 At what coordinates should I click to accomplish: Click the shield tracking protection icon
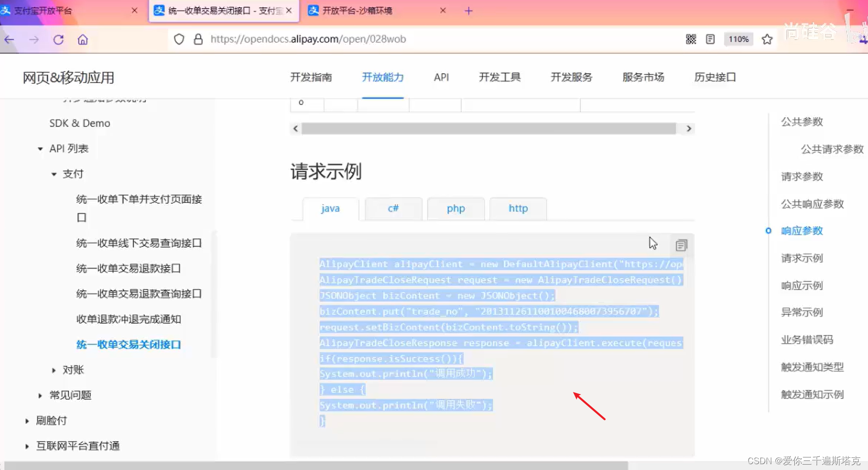179,39
